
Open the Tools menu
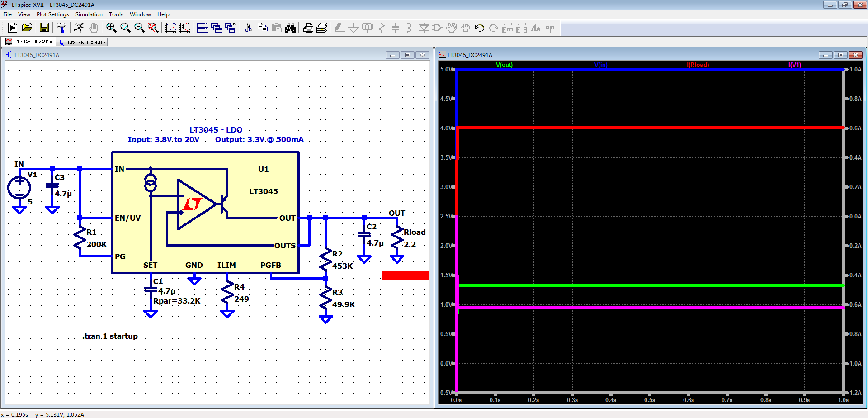[x=116, y=14]
